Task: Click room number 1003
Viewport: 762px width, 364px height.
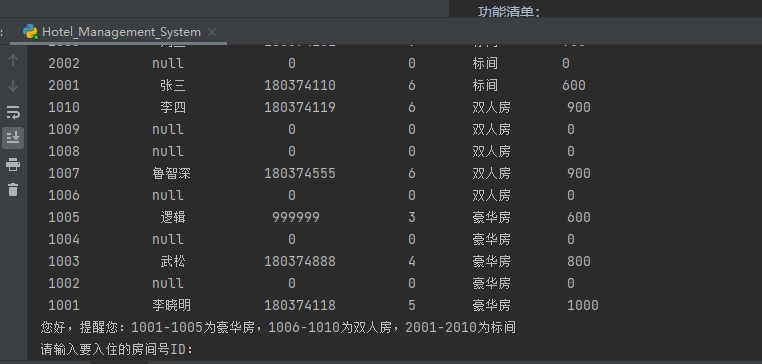Action: click(x=64, y=261)
